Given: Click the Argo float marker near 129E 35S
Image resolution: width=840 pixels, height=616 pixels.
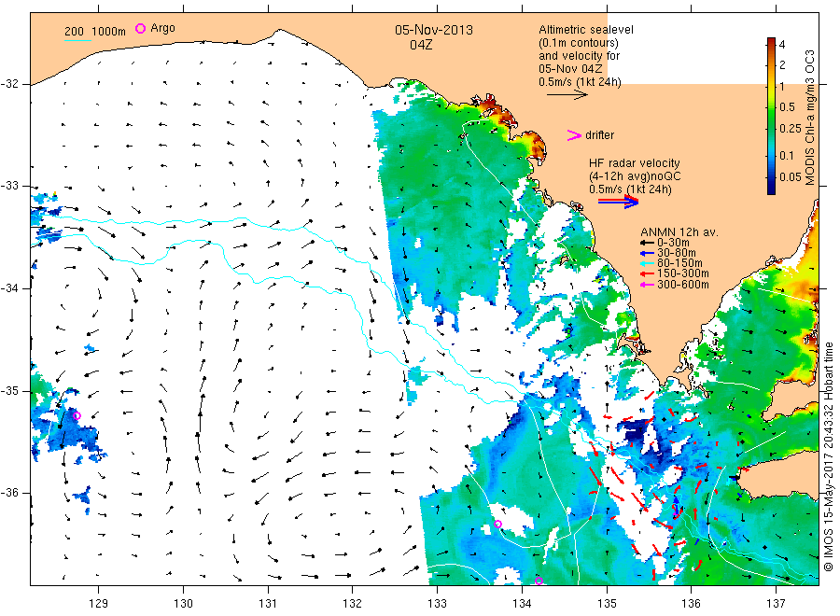Looking at the screenshot, I should click(77, 415).
